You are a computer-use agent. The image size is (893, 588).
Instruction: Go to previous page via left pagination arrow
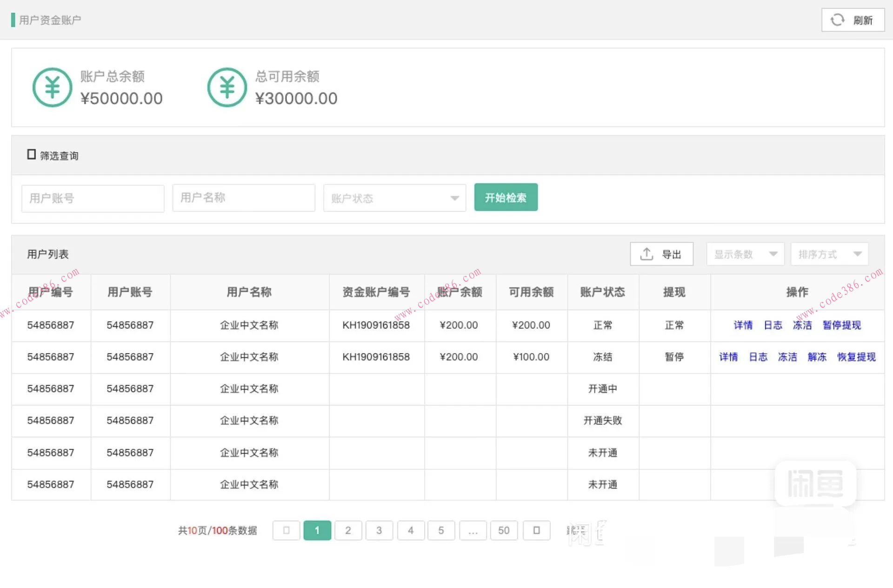(x=286, y=530)
